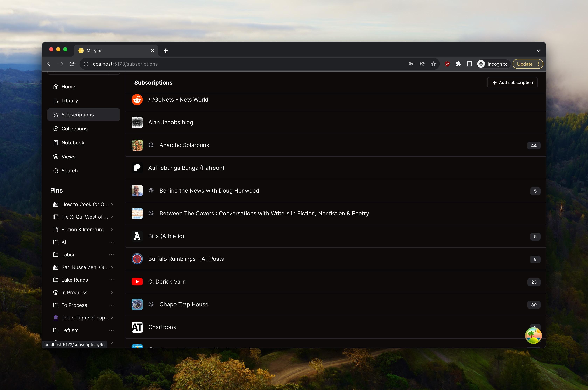This screenshot has width=588, height=390.
Task: Open Library from the sidebar
Action: click(x=69, y=101)
